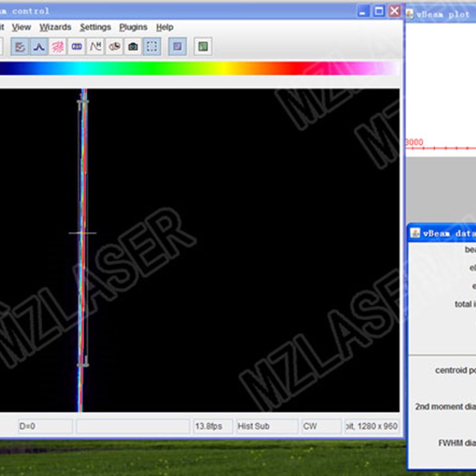Click the D=0 status field
This screenshot has height=476, width=476.
click(45, 427)
